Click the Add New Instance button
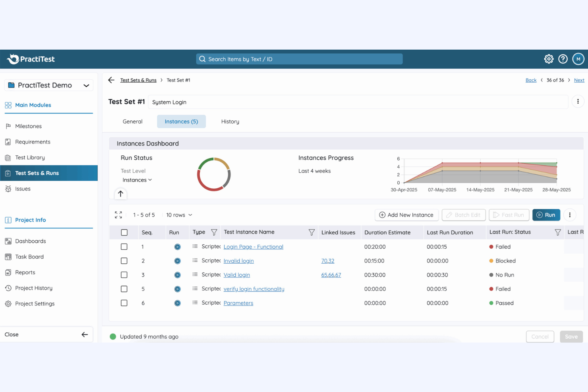Viewport: 588px width, 392px height. (406, 215)
